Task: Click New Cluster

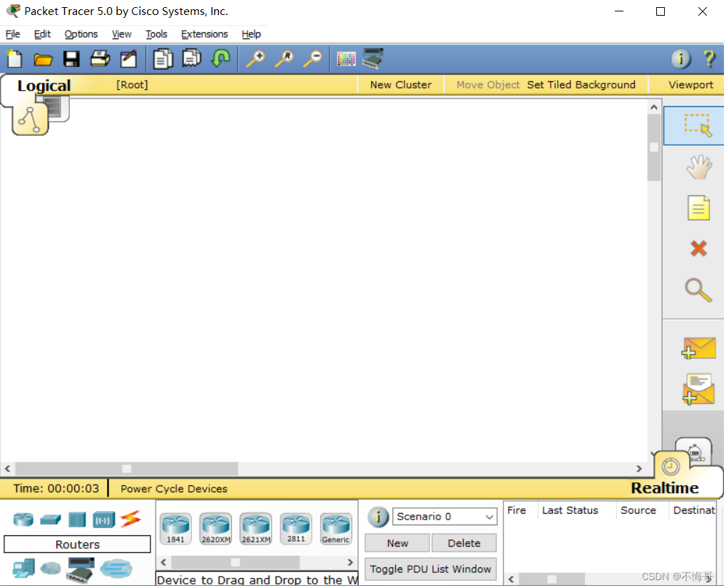Action: point(401,85)
